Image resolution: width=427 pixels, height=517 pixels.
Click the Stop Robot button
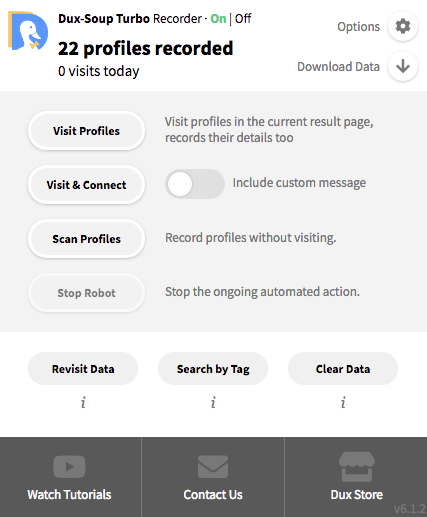point(86,293)
